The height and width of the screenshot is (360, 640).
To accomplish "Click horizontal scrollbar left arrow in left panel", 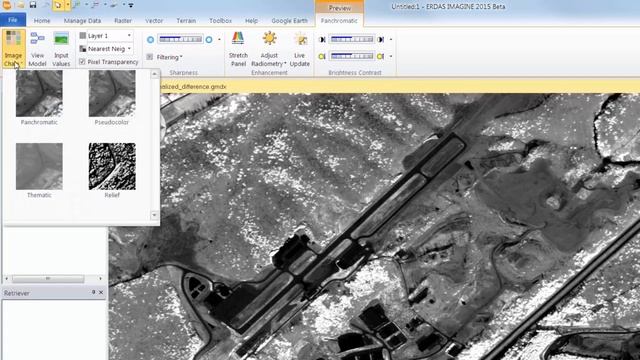I will (x=6, y=278).
